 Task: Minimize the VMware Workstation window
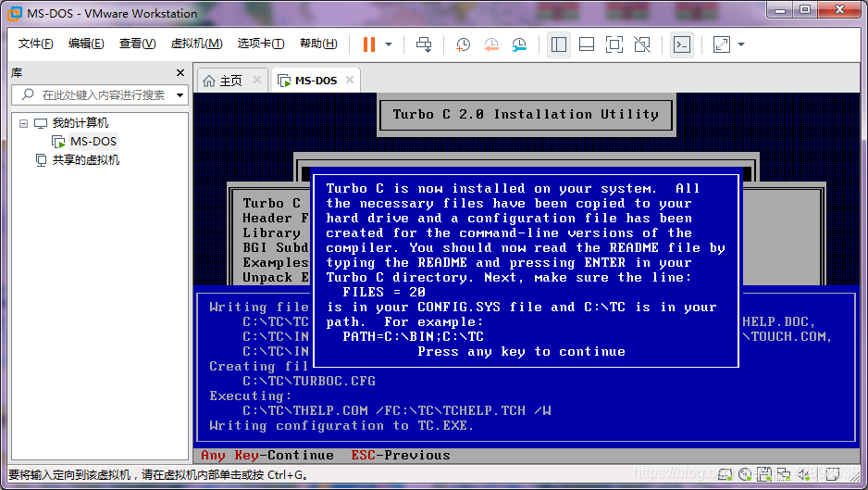click(780, 10)
